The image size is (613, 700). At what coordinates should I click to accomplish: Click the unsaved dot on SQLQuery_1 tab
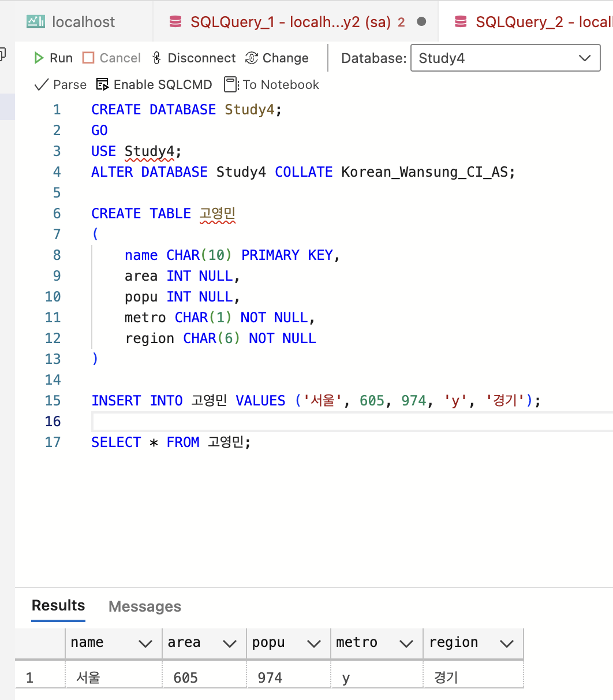421,22
